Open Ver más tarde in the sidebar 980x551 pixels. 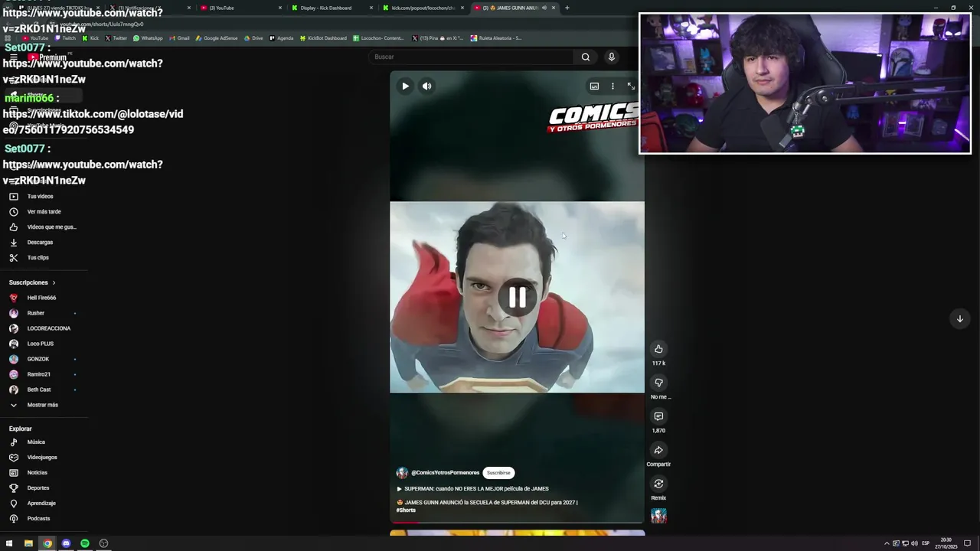pyautogui.click(x=44, y=212)
